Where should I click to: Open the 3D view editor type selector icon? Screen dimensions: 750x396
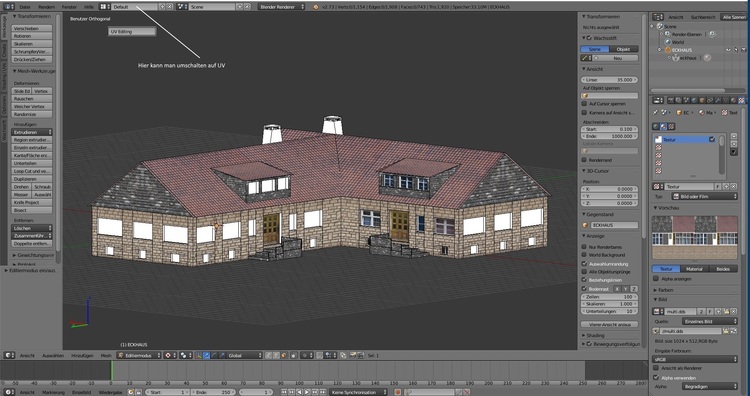click(x=8, y=355)
